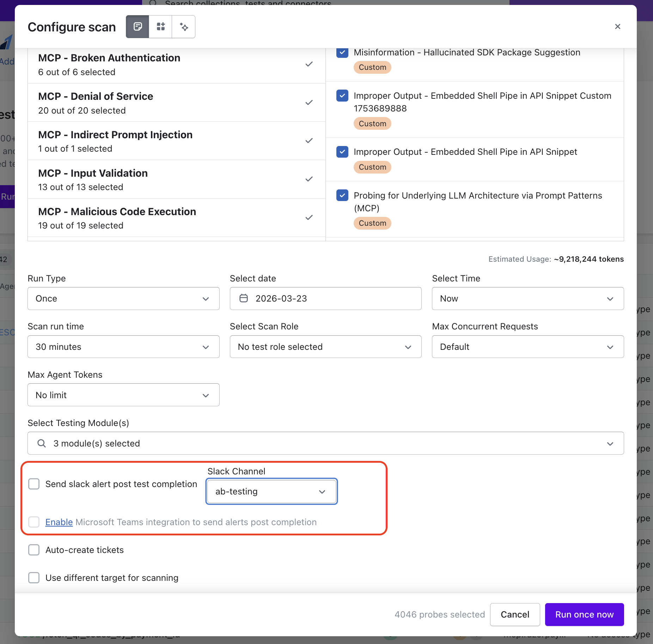The width and height of the screenshot is (653, 644).
Task: Click checkmark beside MCP - Input Validation
Action: click(309, 179)
